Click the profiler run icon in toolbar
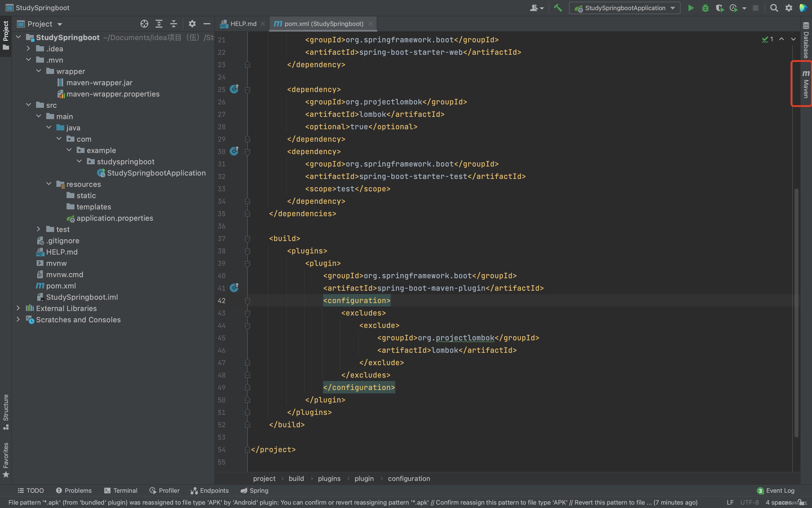 (x=734, y=8)
